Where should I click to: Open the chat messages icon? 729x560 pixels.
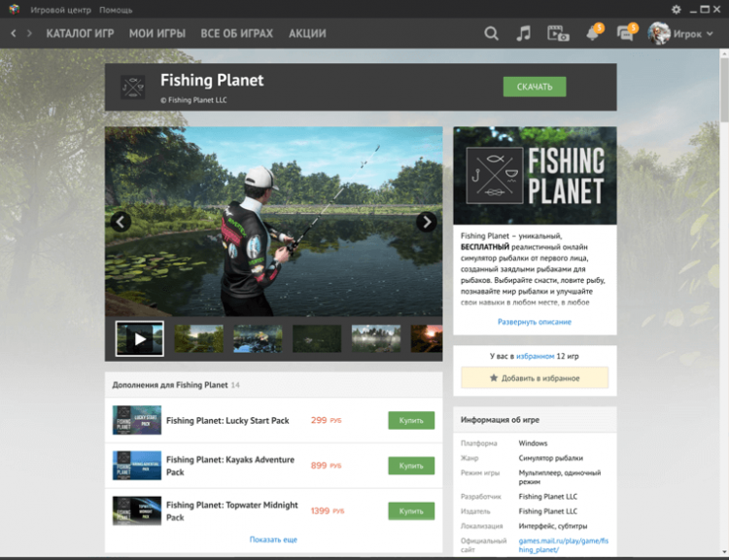pyautogui.click(x=626, y=34)
